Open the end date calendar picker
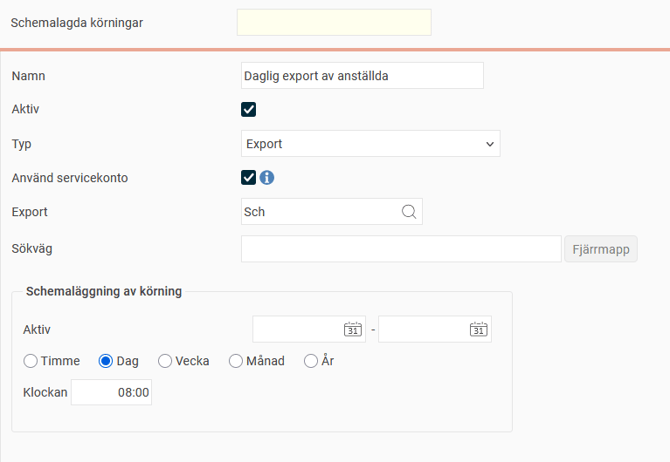The image size is (670, 462). click(x=478, y=329)
